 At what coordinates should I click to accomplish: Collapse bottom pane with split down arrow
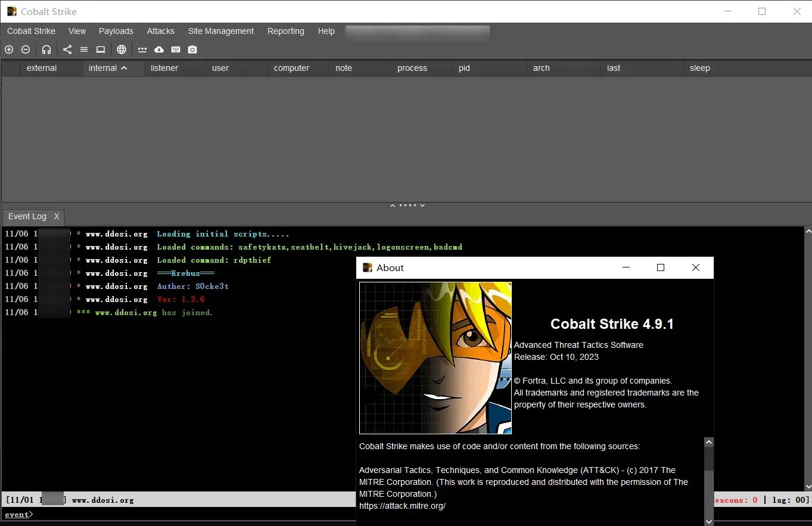pyautogui.click(x=422, y=206)
